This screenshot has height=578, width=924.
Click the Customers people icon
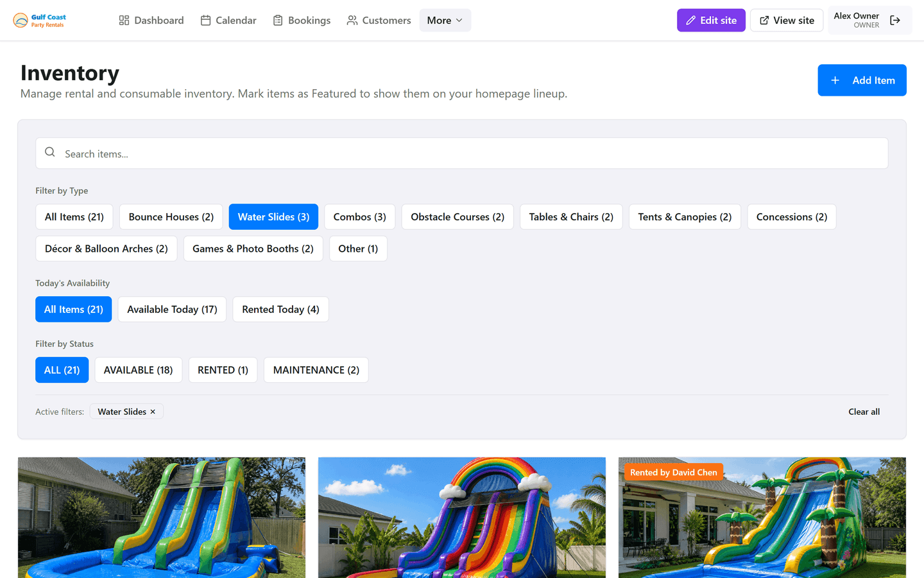[352, 21]
